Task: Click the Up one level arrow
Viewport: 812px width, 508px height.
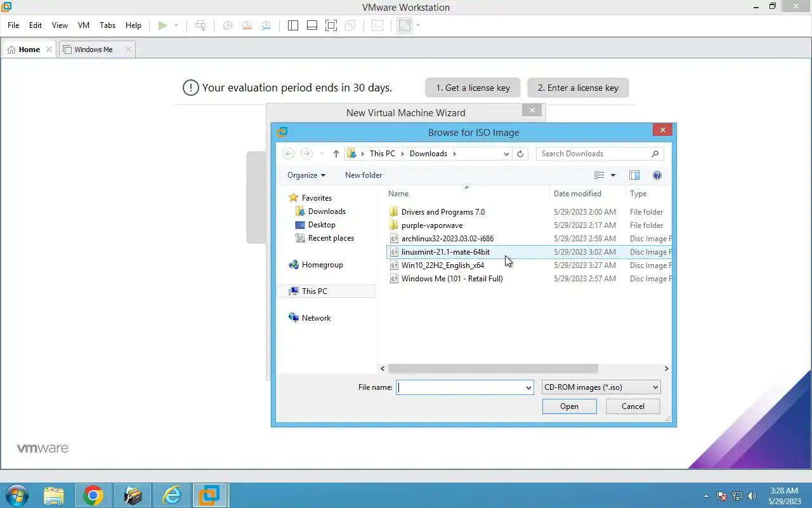Action: coord(336,154)
